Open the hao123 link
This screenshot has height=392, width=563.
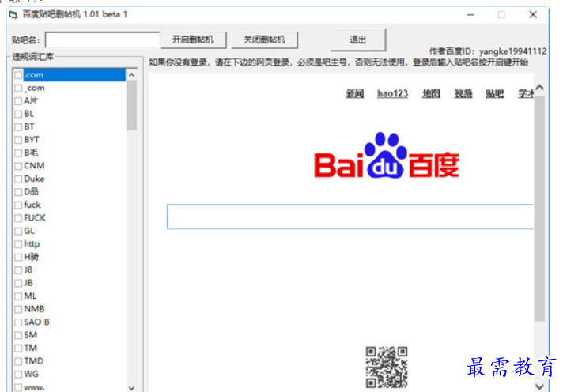[x=392, y=94]
